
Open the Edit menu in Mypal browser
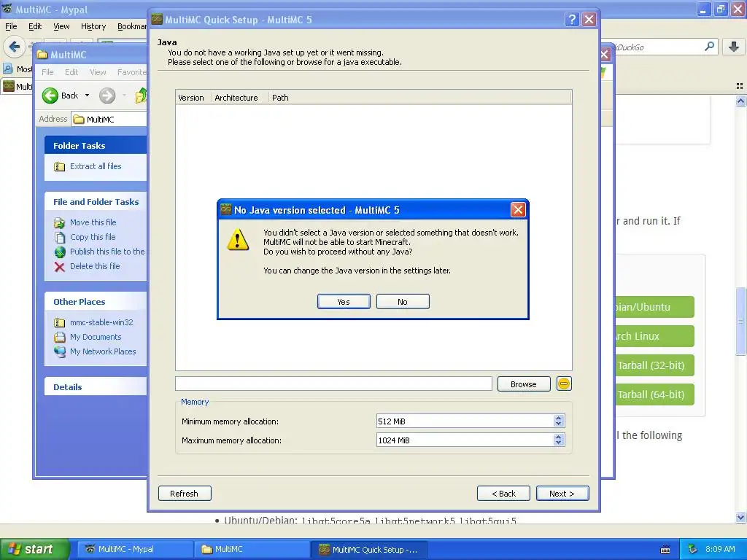point(35,26)
